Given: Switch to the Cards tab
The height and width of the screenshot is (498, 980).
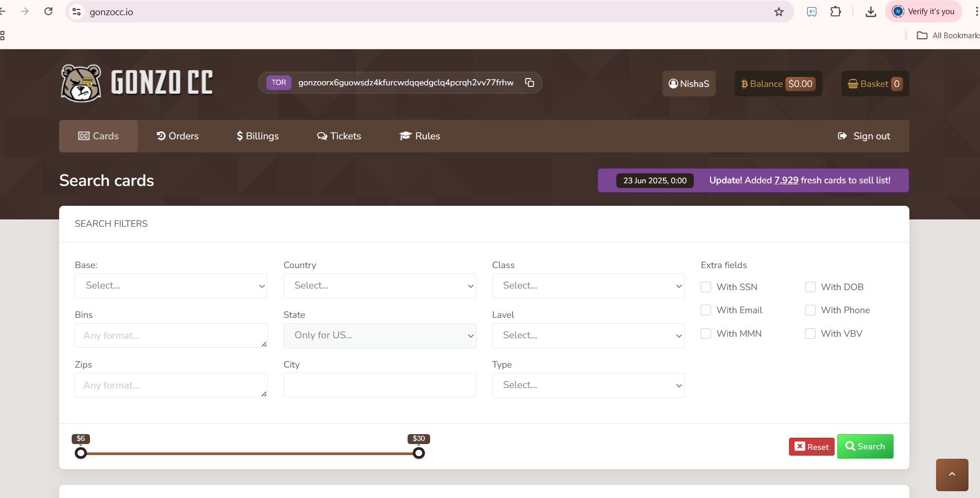Looking at the screenshot, I should tap(98, 136).
